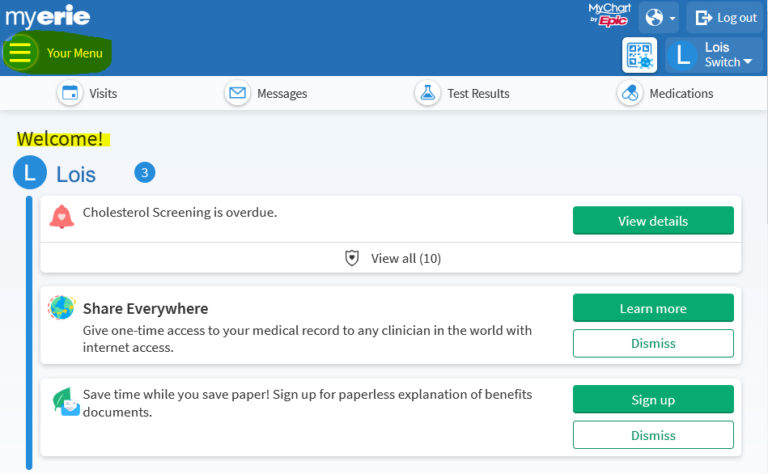Screen dimensions: 768x474
Task: Expand View all (10) notifications
Action: (405, 258)
